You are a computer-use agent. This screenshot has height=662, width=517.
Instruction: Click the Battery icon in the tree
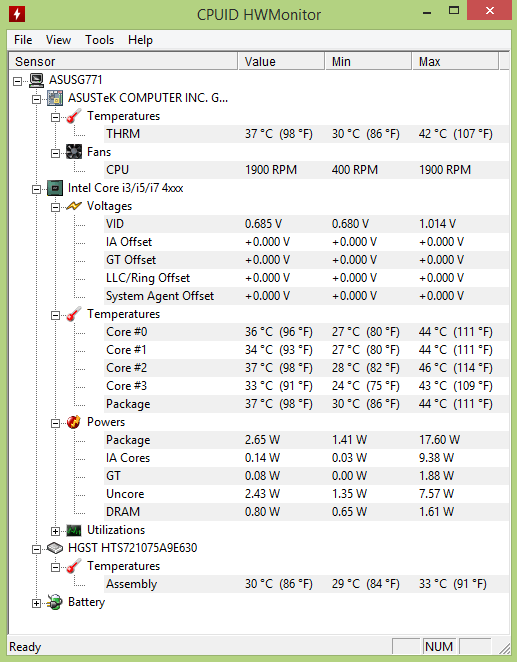click(55, 602)
